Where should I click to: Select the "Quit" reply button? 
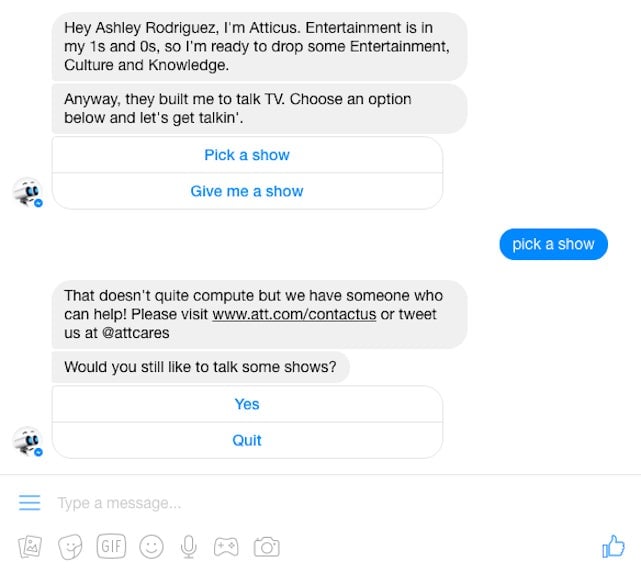(247, 441)
